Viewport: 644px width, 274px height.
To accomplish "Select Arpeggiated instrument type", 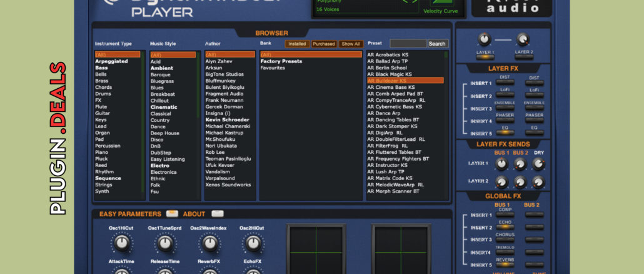I will tap(111, 61).
